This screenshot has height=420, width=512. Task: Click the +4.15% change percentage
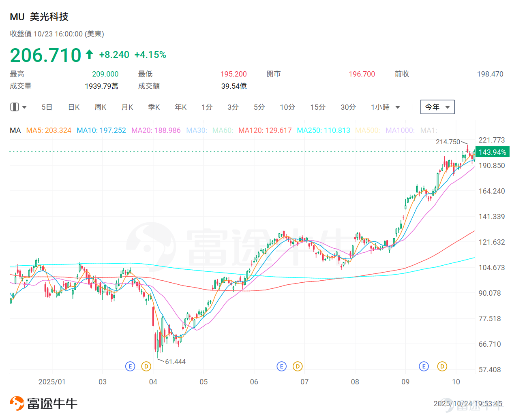point(150,55)
